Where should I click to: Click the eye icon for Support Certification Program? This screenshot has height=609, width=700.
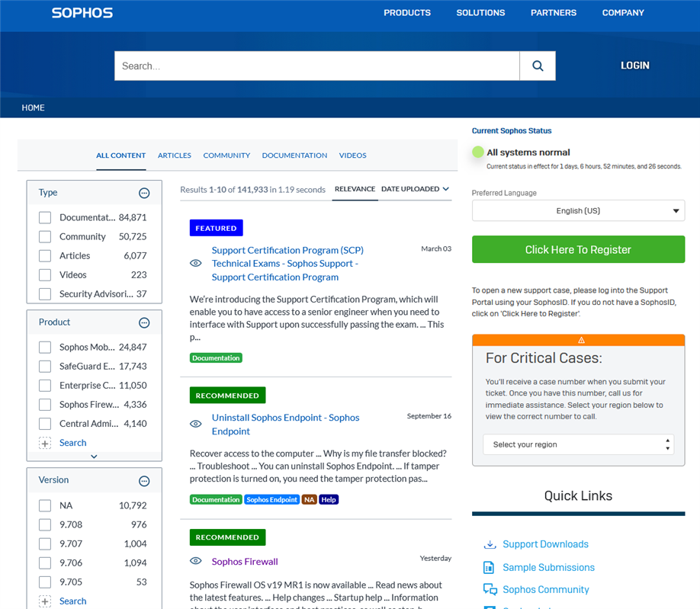[195, 263]
